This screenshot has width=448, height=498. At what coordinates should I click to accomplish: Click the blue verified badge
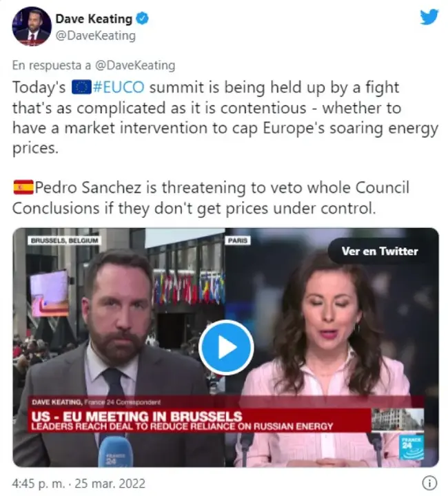tap(143, 19)
